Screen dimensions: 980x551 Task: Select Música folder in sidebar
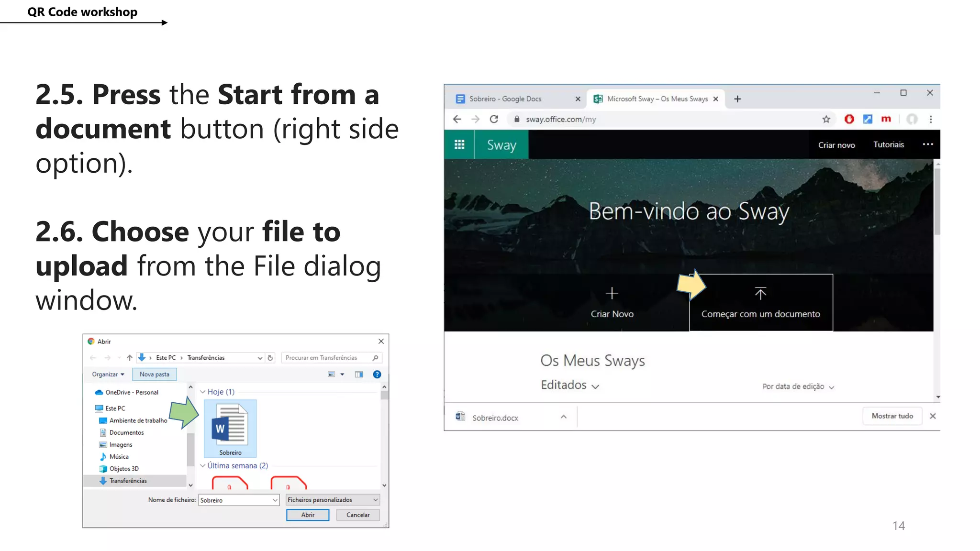[x=114, y=456]
